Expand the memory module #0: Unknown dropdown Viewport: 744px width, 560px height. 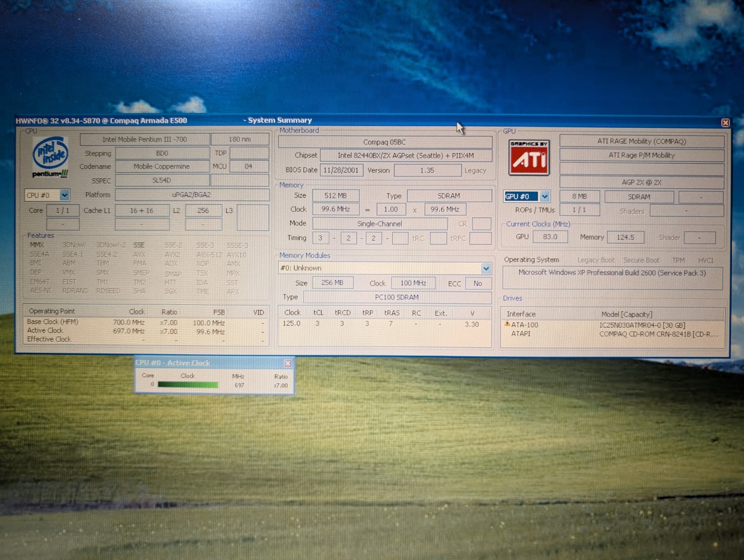point(486,268)
